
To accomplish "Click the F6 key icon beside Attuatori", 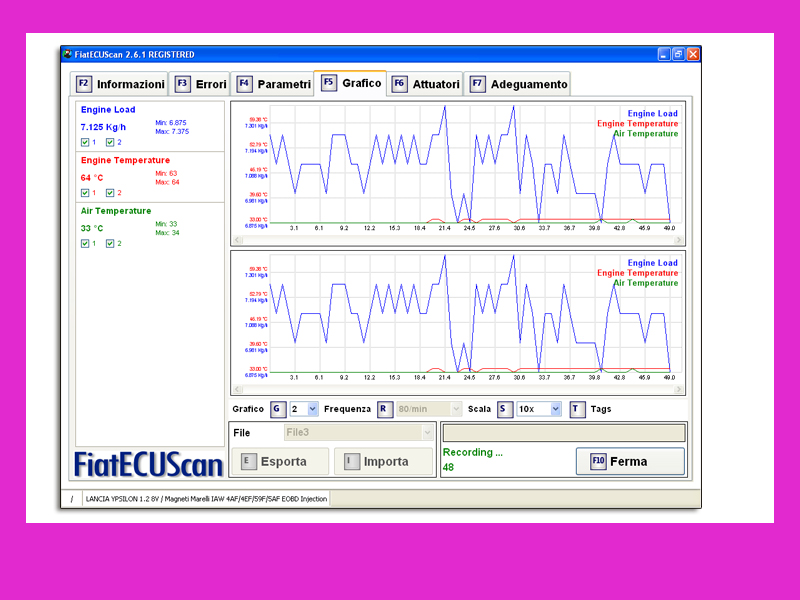I will coord(399,84).
